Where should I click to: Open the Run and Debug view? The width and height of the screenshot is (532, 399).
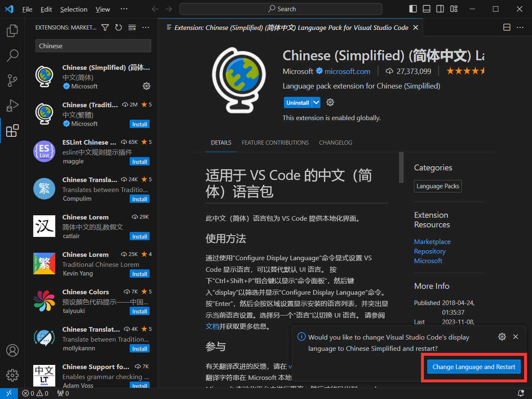[12, 106]
